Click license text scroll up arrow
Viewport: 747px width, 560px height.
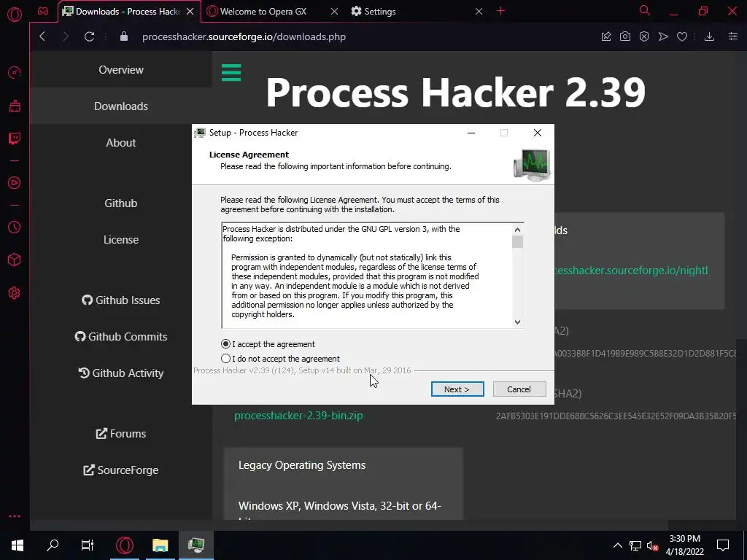(517, 230)
